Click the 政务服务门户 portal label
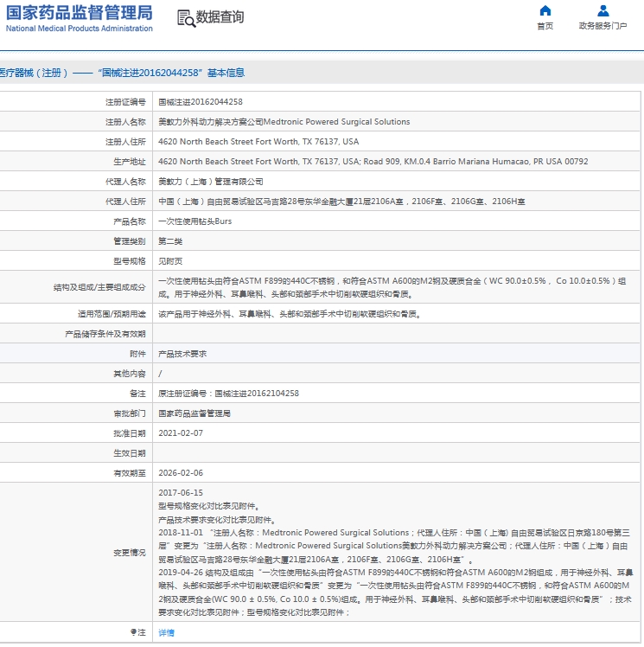Screen dimensions: 644x647 pos(603,26)
